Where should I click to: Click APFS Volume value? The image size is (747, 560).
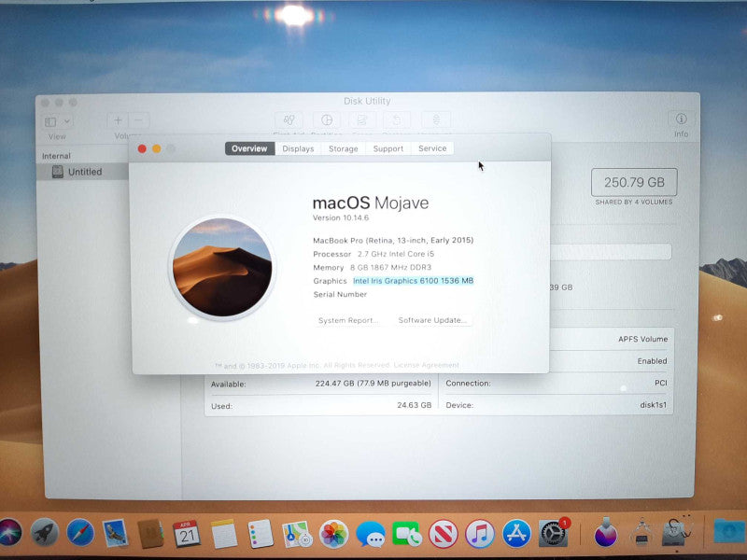pos(642,339)
